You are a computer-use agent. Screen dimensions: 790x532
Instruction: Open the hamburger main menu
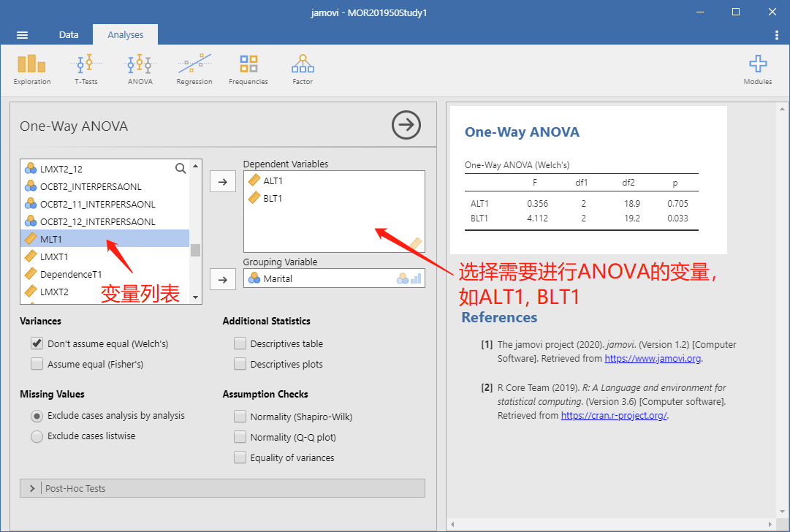[x=22, y=35]
